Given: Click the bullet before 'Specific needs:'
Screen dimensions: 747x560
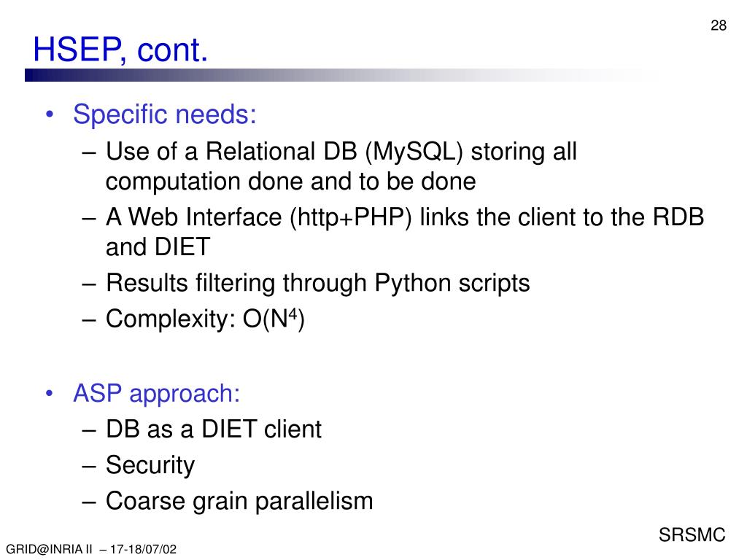Looking at the screenshot, I should [50, 114].
